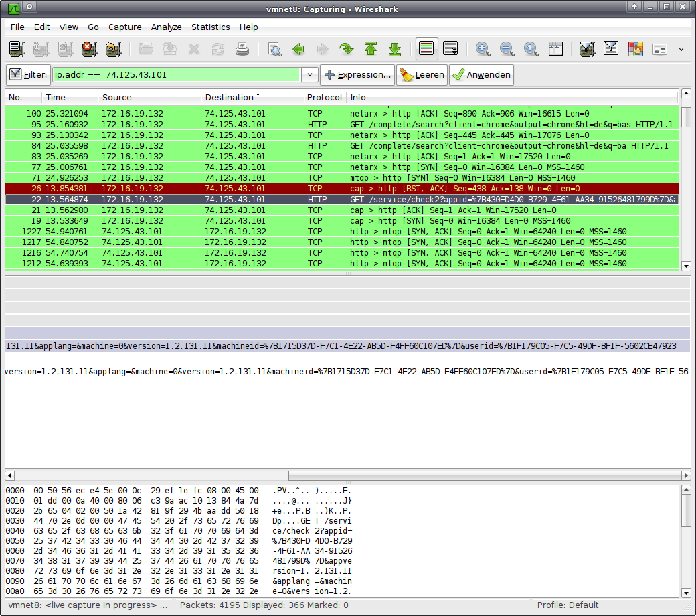Select packet 77 netarx SYN row

point(342,167)
